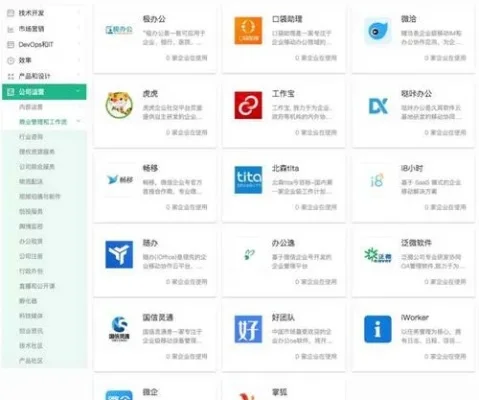Select the 产品和设计 menu item
Screen dimensions: 479x400
tap(44, 76)
